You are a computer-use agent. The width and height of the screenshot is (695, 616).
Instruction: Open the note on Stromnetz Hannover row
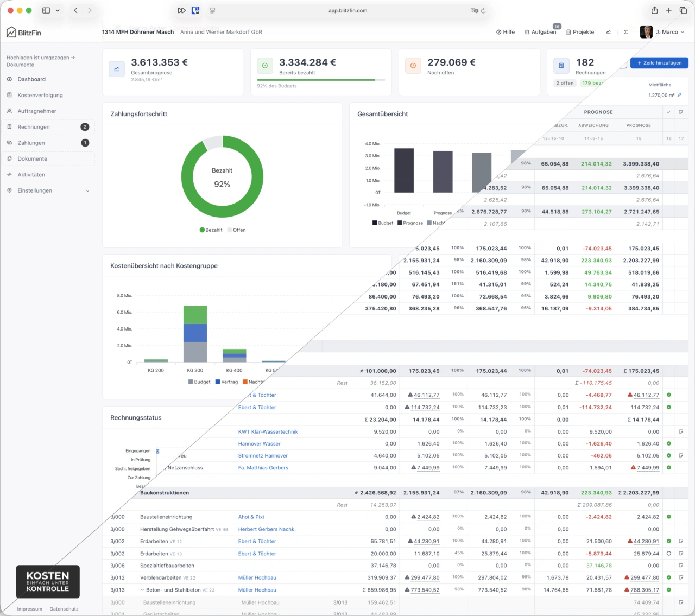[681, 455]
